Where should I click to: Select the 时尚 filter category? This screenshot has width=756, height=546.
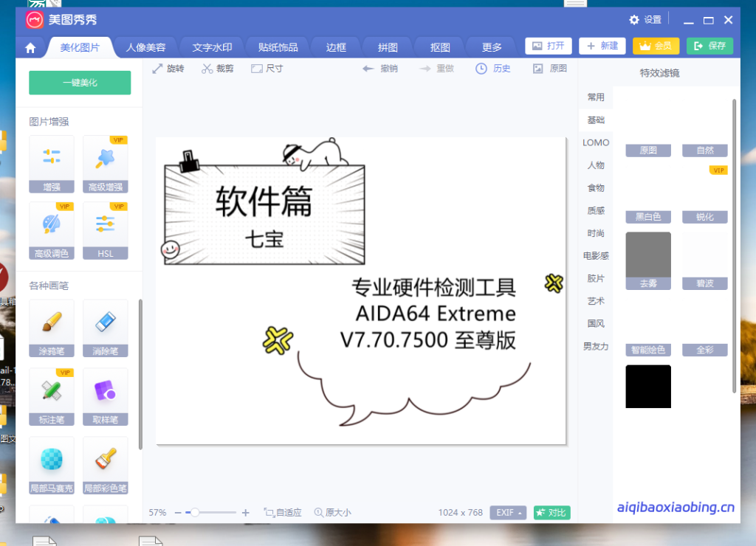596,233
